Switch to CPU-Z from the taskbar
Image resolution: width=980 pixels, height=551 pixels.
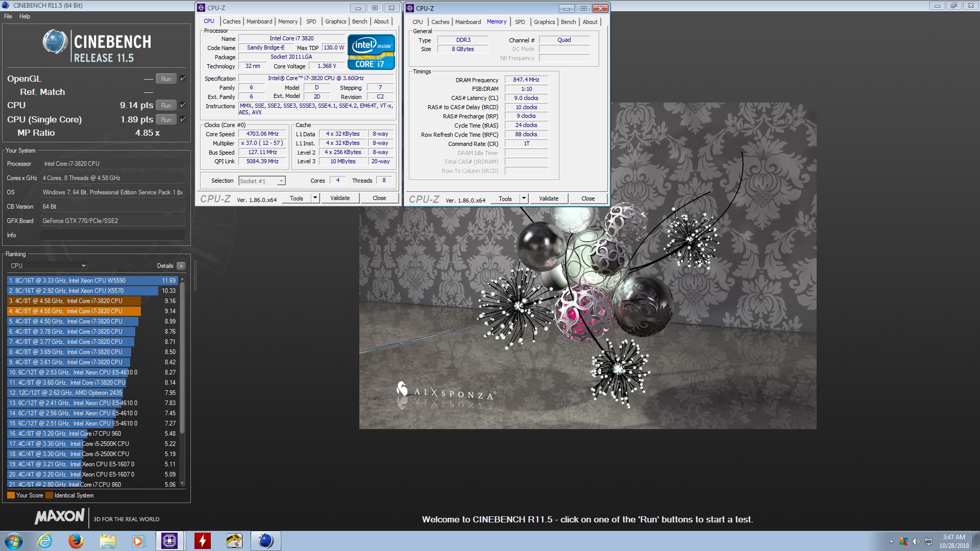(x=169, y=541)
